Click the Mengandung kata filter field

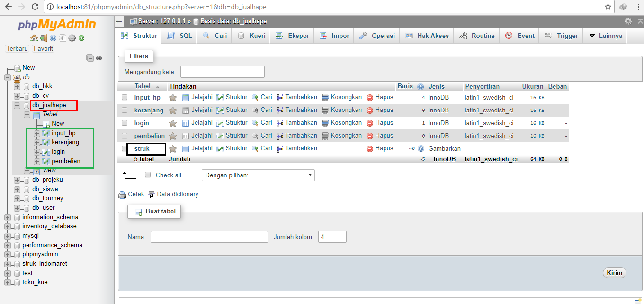(x=222, y=72)
